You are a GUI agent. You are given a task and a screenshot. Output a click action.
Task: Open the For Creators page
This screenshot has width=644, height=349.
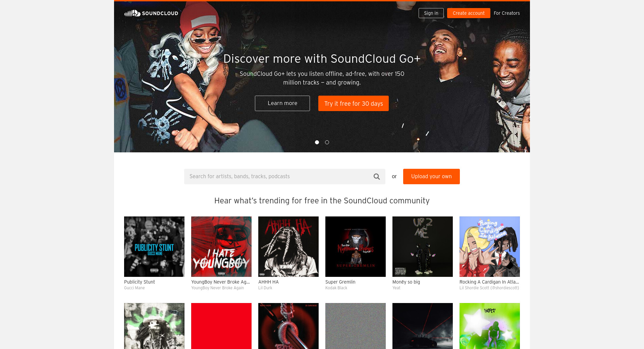point(506,13)
